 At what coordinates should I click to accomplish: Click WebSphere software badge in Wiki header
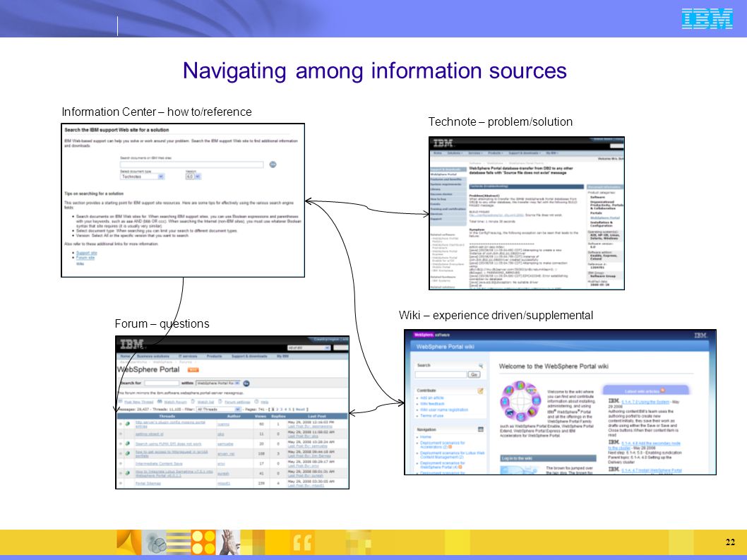(431, 335)
